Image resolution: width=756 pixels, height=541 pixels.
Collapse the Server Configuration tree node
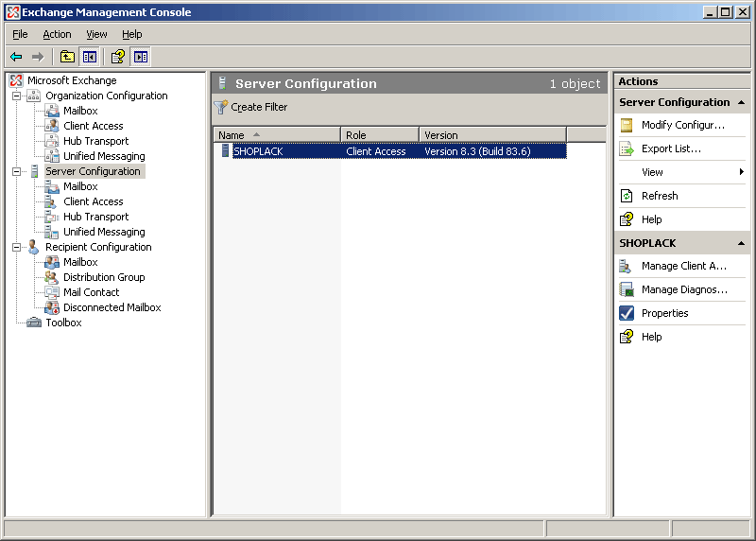17,171
